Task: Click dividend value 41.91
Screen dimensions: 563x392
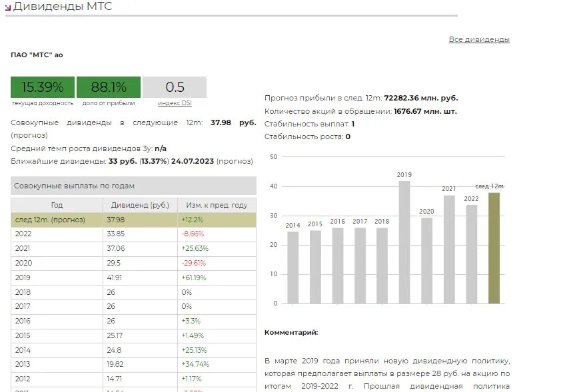Action: (114, 278)
